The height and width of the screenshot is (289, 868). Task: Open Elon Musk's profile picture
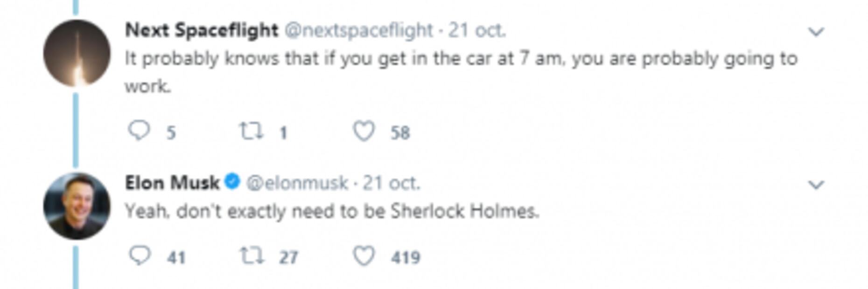click(x=77, y=206)
